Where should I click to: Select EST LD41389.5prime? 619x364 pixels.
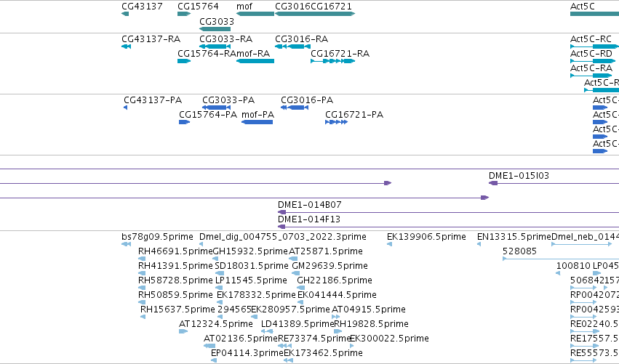click(267, 331)
